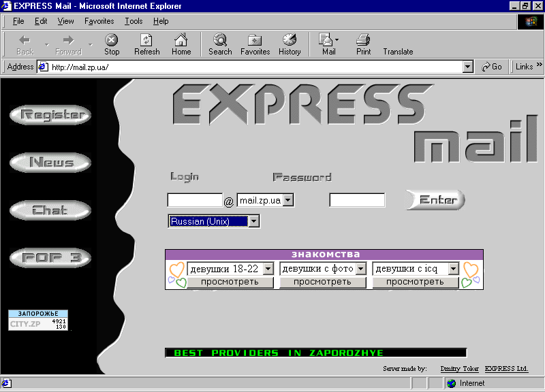Click the Enter login button
Viewport: 545px width, 392px height.
(x=437, y=200)
